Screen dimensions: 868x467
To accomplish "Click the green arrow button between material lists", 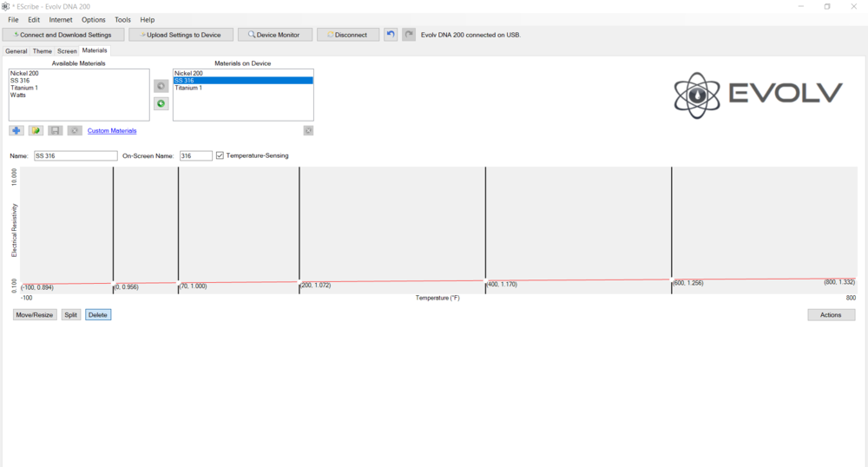I will tap(161, 103).
